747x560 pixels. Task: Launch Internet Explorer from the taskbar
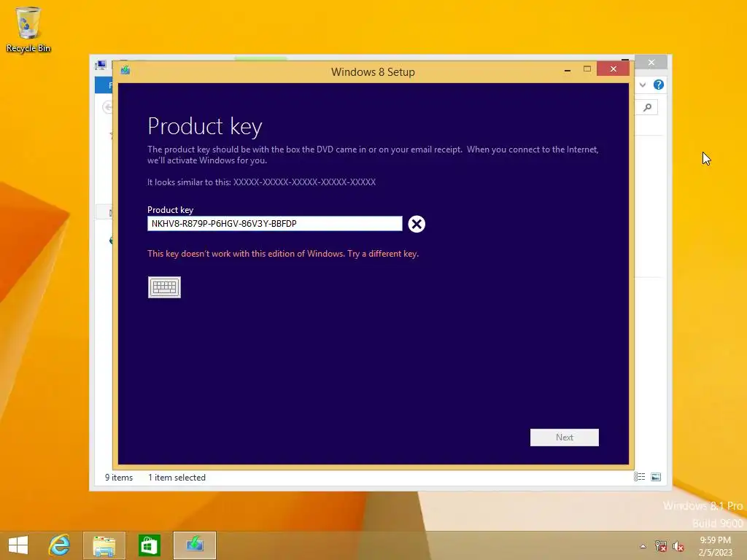(59, 545)
